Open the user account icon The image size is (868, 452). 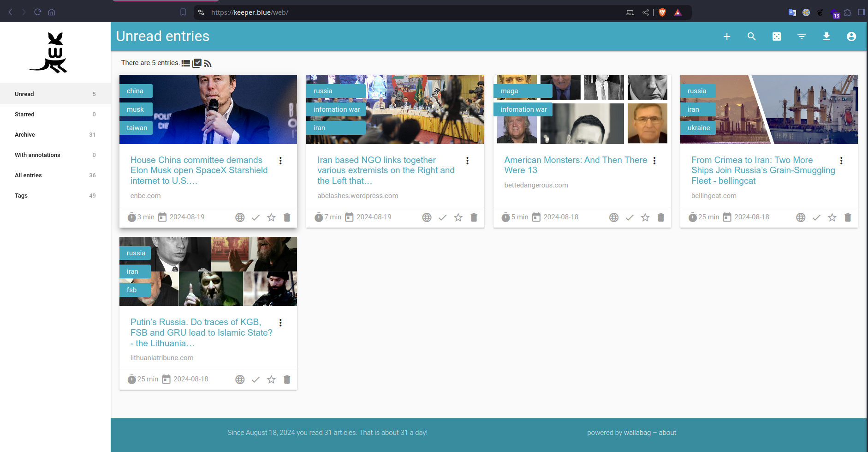click(x=851, y=36)
